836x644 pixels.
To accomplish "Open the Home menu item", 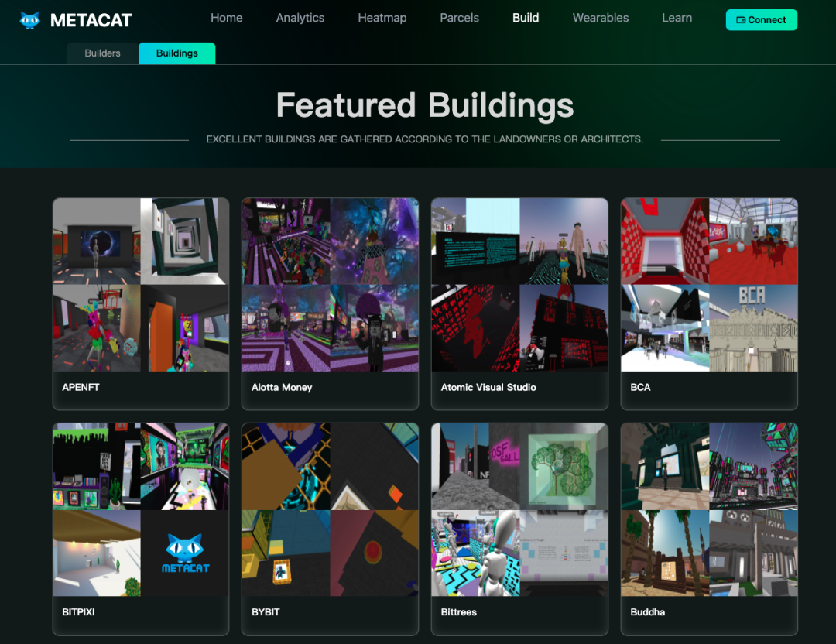I will pyautogui.click(x=227, y=18).
